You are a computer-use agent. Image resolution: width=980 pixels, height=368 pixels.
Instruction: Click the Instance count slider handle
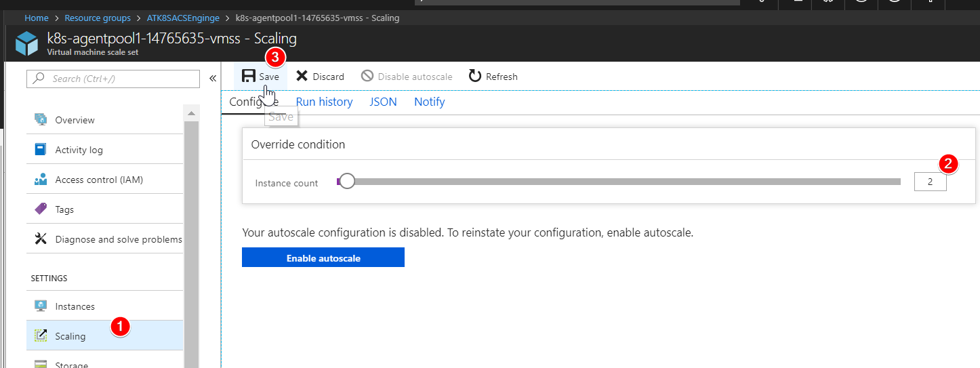[347, 182]
